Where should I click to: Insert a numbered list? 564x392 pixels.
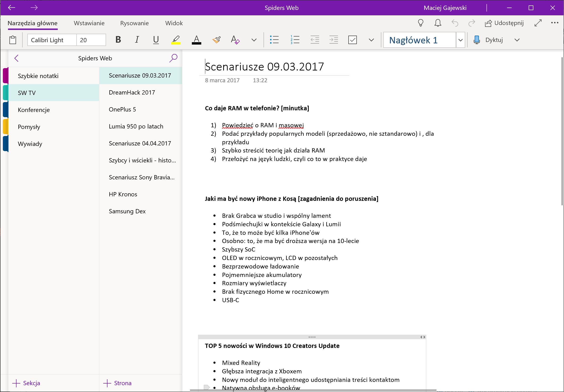[x=295, y=40]
